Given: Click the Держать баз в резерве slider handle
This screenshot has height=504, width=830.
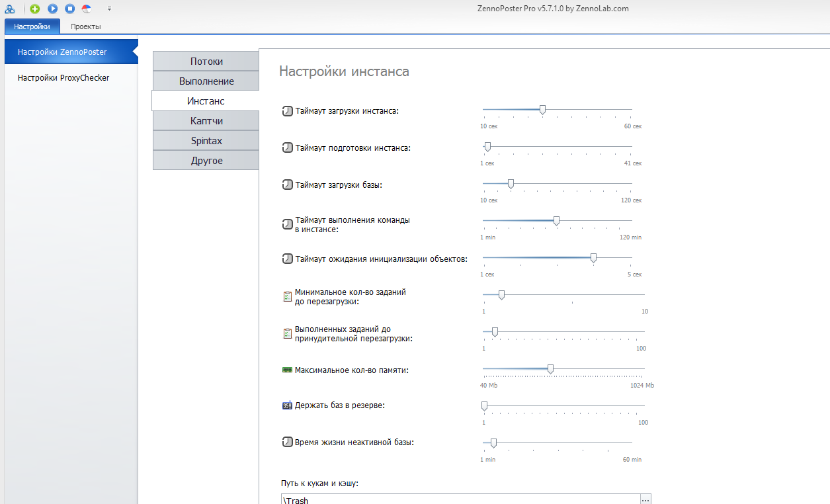Looking at the screenshot, I should point(484,406).
